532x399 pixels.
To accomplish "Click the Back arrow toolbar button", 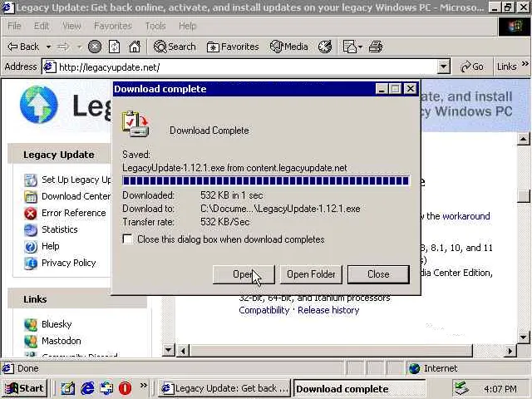I will (x=23, y=47).
